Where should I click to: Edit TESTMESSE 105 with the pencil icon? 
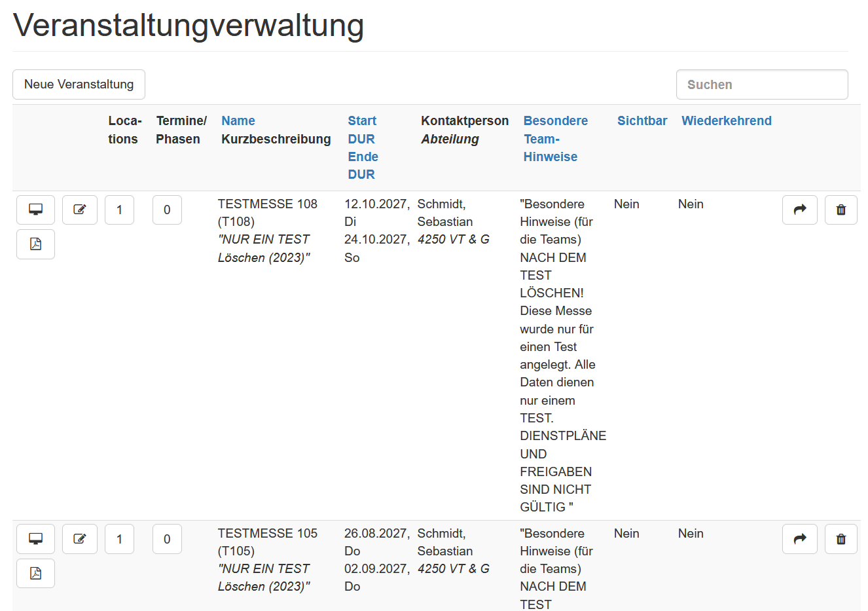coord(79,538)
